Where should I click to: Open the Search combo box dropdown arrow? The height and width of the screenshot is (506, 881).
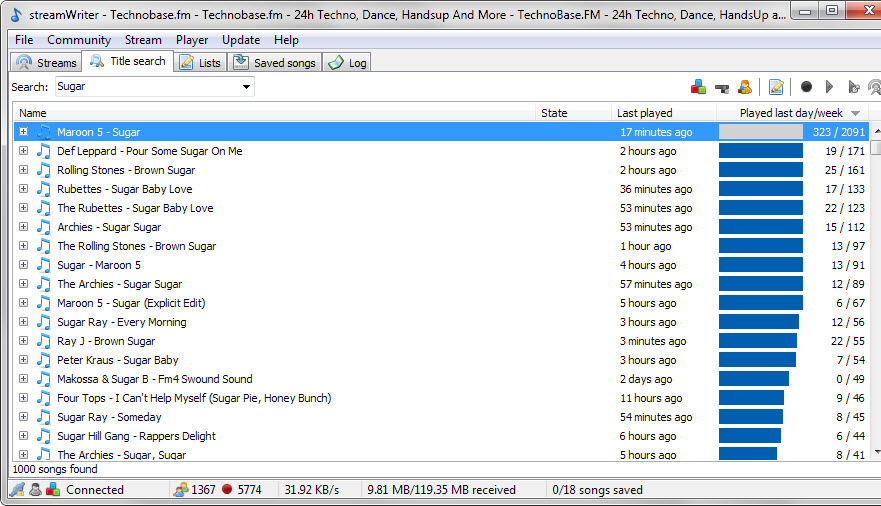[246, 86]
